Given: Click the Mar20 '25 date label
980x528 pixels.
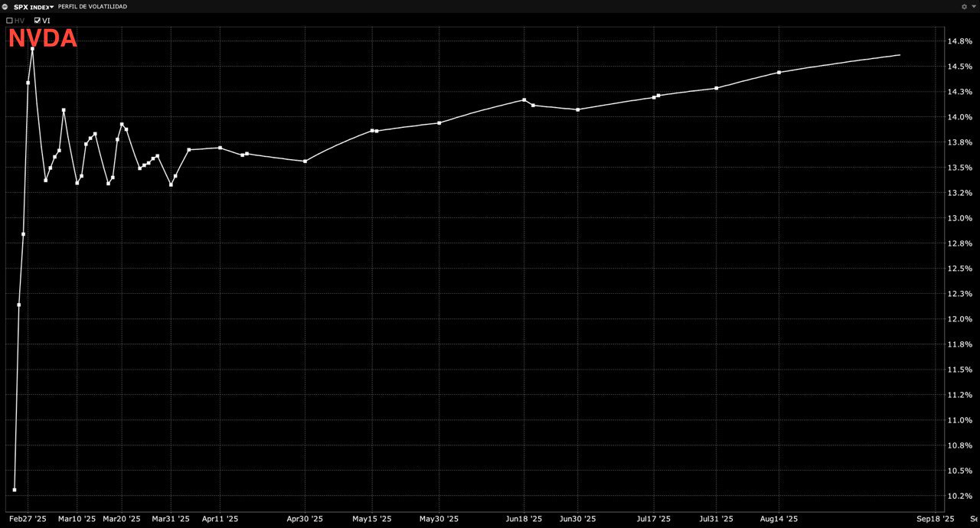Looking at the screenshot, I should pyautogui.click(x=122, y=519).
